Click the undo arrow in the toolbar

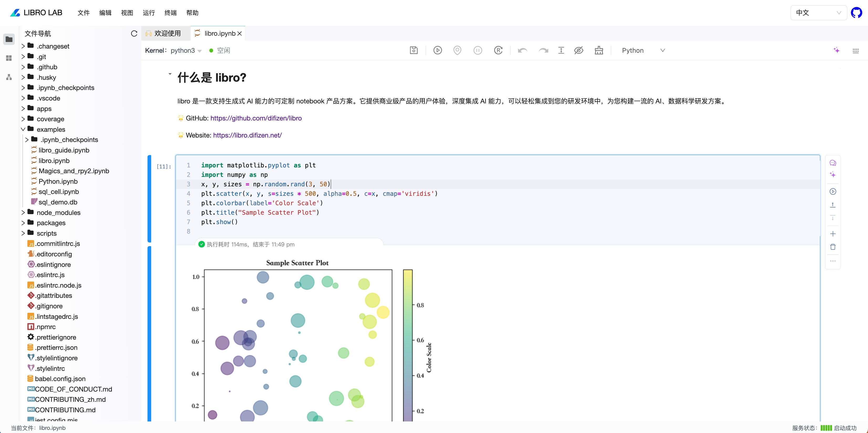[522, 50]
